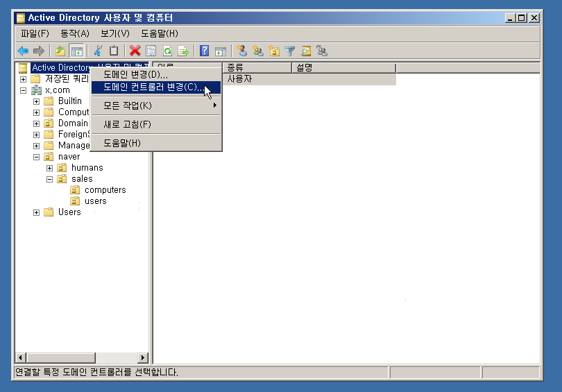562x392 pixels.
Task: Expand the ForeignSecurityPrincipals node
Action: (x=36, y=135)
